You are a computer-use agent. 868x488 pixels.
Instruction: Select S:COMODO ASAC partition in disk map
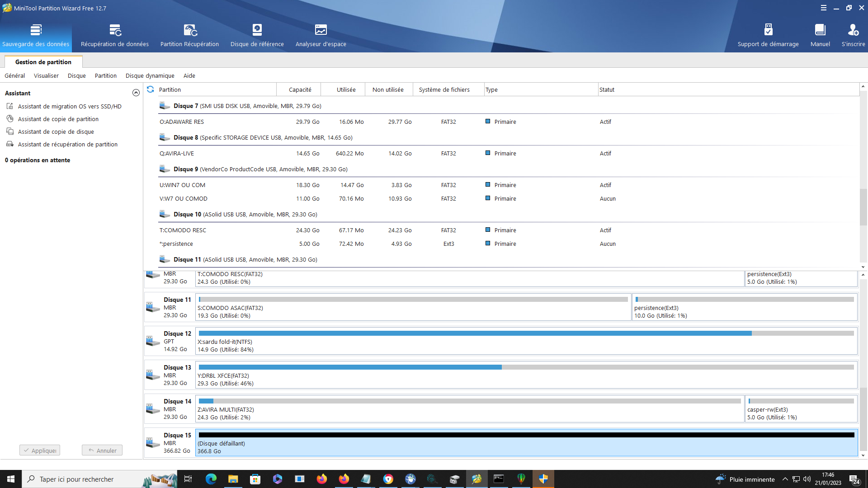pyautogui.click(x=413, y=307)
